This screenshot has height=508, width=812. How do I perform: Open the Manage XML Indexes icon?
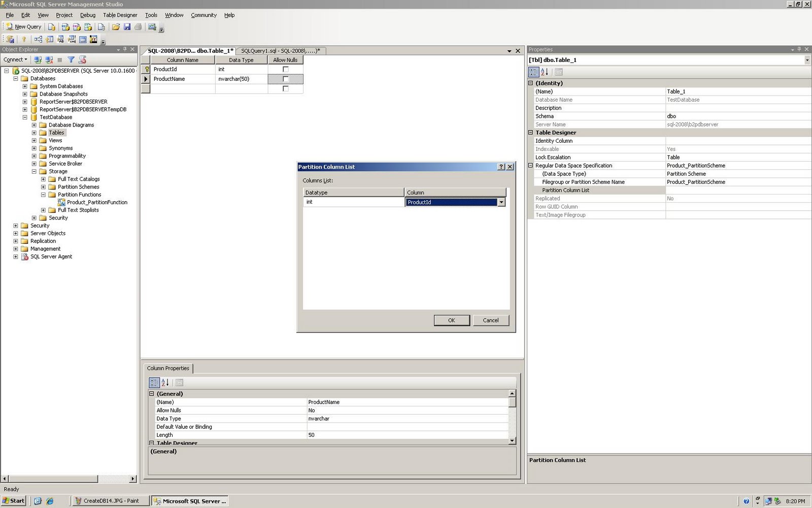coord(72,39)
